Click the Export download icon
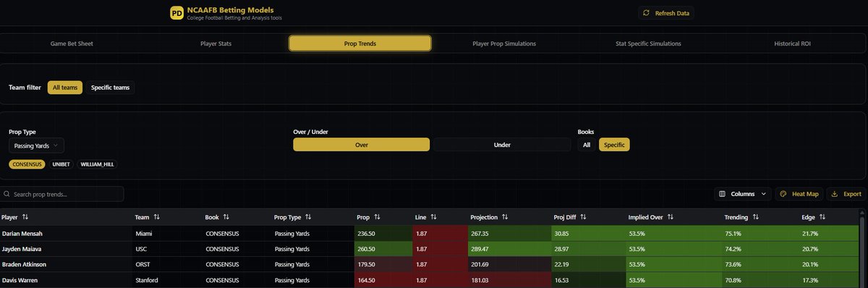 coord(835,194)
